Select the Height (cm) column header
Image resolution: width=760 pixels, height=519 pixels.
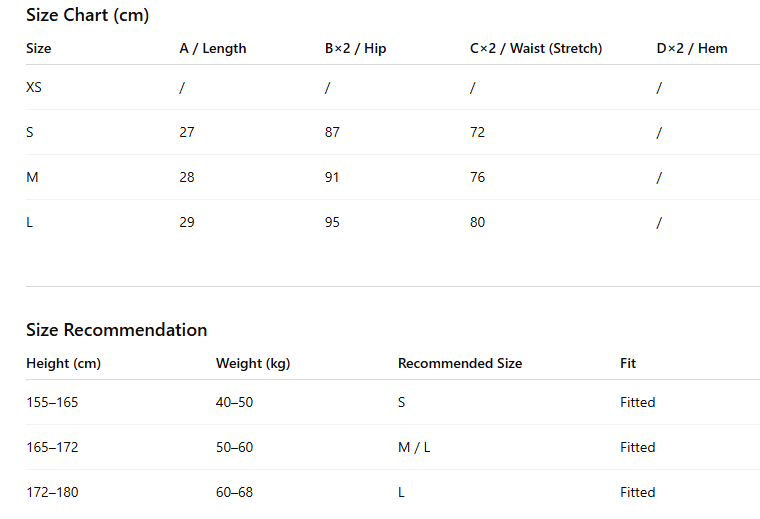[x=63, y=363]
